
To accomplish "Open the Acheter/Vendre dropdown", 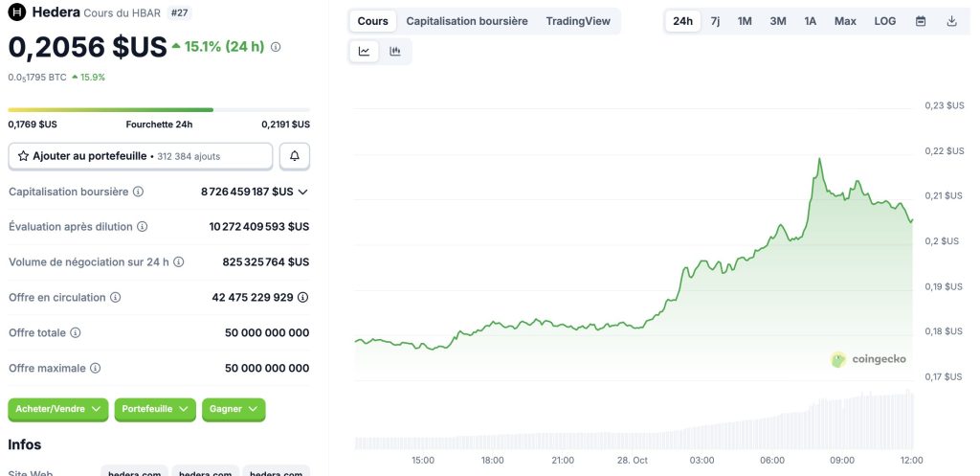I will [58, 409].
